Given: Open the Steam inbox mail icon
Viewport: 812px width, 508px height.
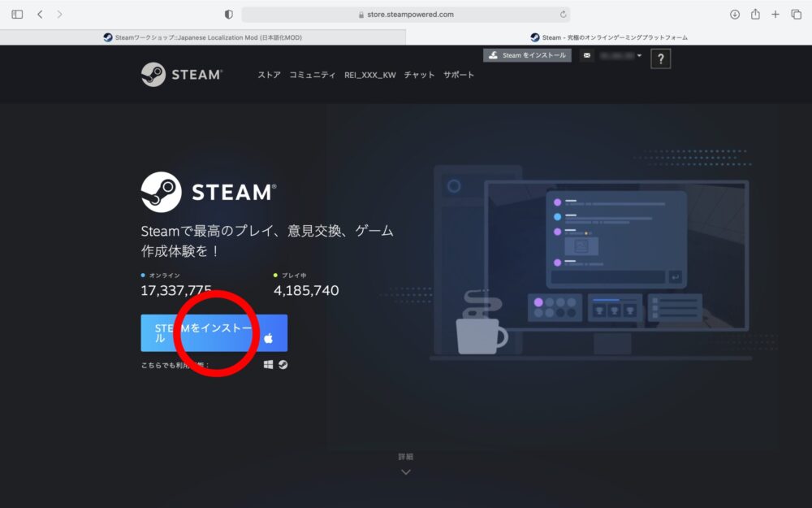Looking at the screenshot, I should [587, 55].
